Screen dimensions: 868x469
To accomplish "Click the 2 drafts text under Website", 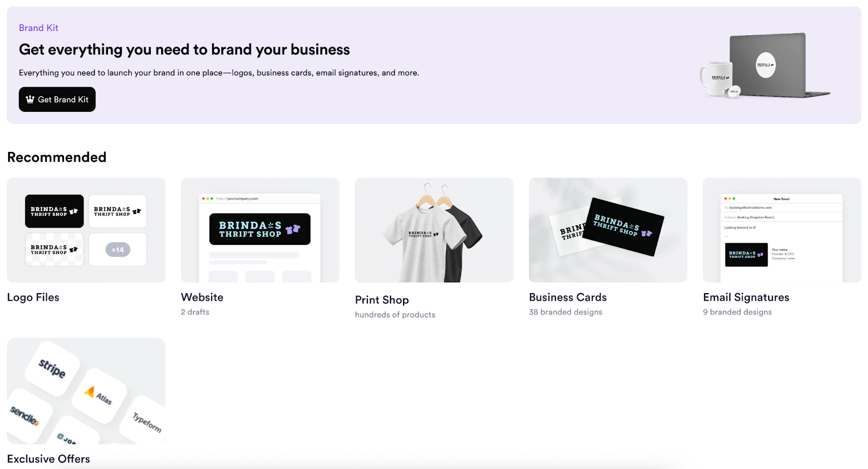I will [194, 312].
